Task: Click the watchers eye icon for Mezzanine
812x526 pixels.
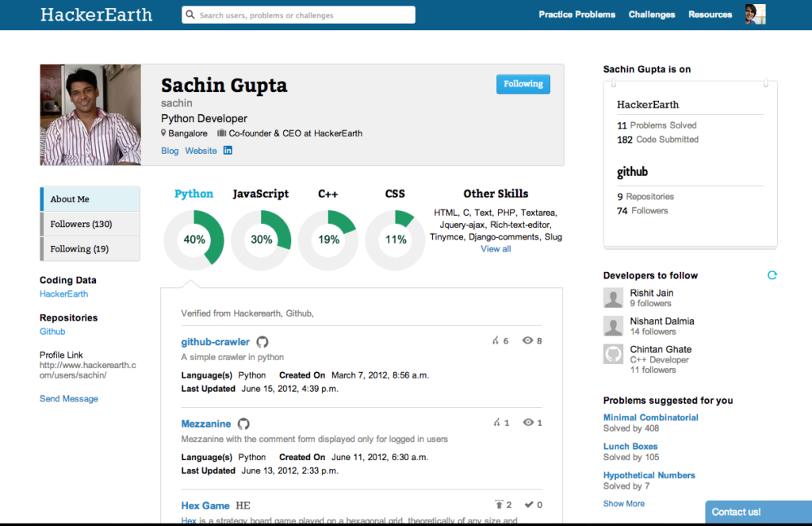Action: [x=528, y=423]
